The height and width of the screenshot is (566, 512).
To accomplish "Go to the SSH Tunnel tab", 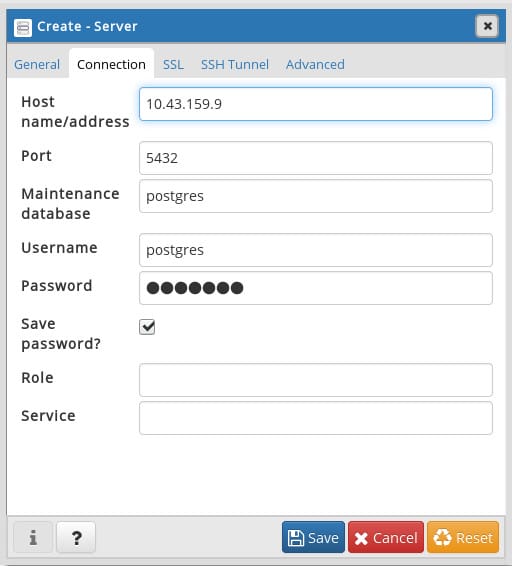I will (235, 65).
